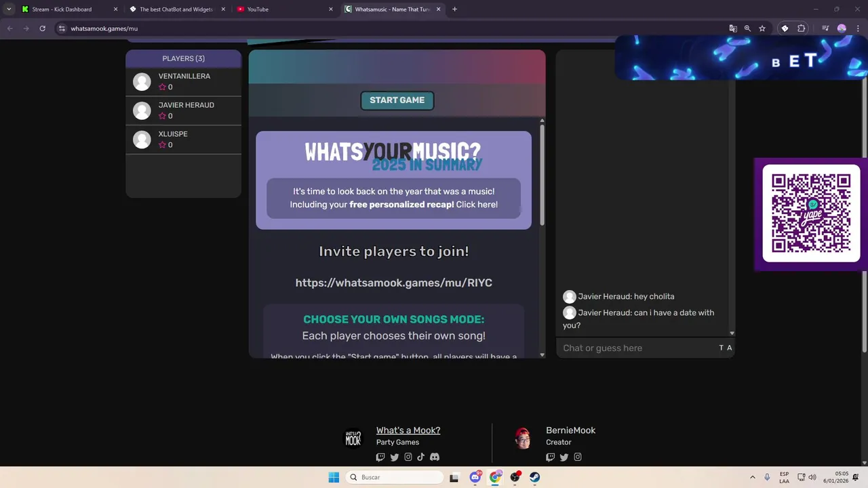The height and width of the screenshot is (488, 868).
Task: Open BernieMook's Twitter page
Action: (564, 457)
